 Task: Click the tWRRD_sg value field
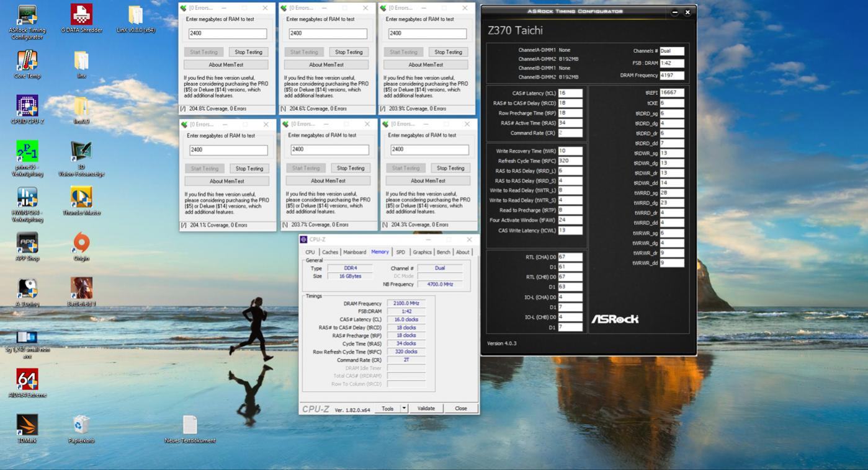tap(672, 193)
